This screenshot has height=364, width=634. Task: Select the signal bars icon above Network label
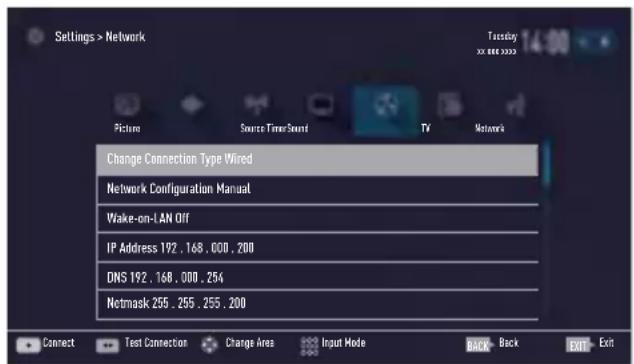[x=516, y=104]
